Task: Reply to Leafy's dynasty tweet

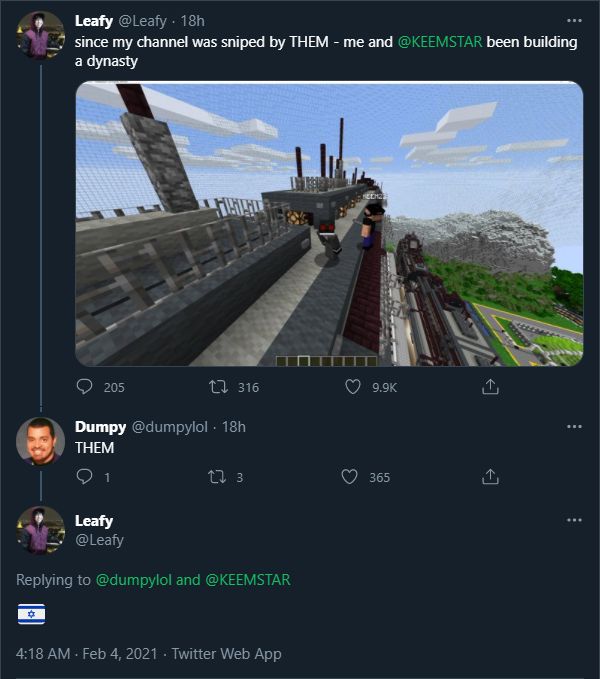Action: 85,387
